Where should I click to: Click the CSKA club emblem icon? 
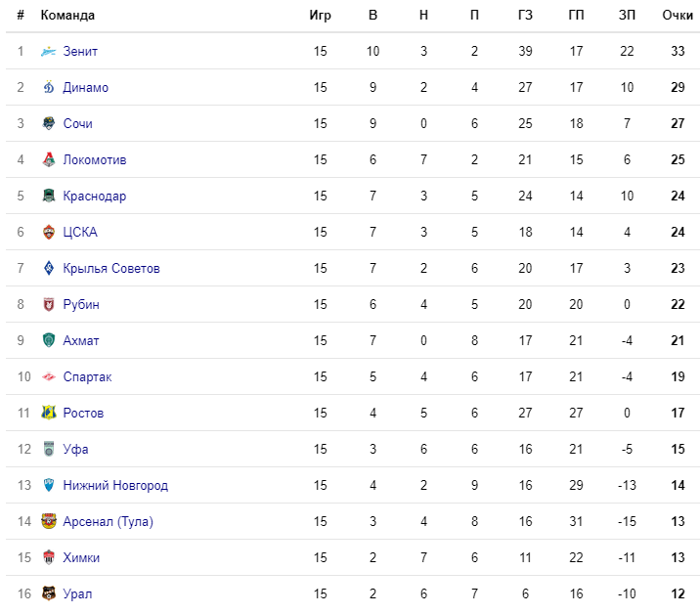pyautogui.click(x=49, y=232)
